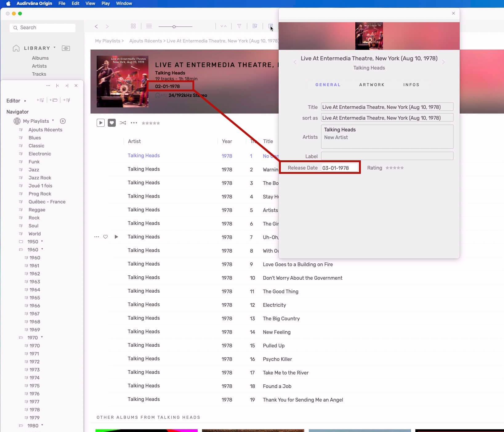Open Artists in library
504x432 pixels.
[39, 66]
